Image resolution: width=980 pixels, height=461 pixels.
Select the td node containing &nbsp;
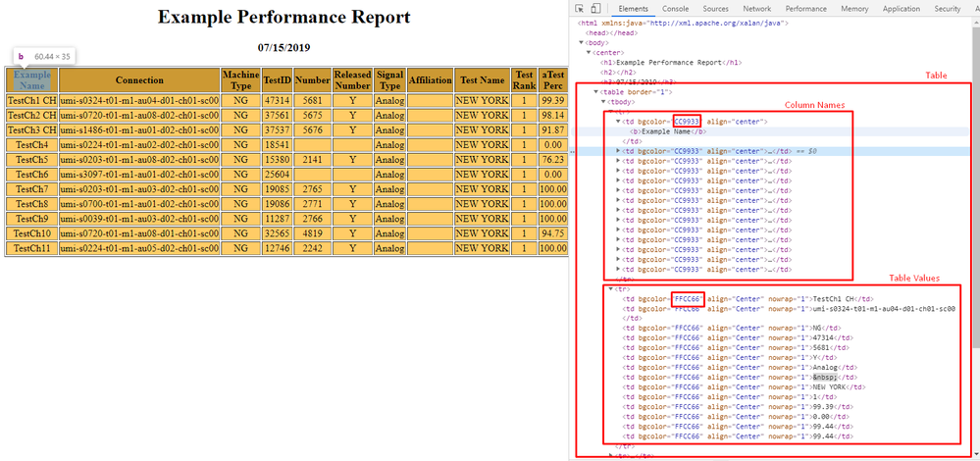(x=740, y=378)
